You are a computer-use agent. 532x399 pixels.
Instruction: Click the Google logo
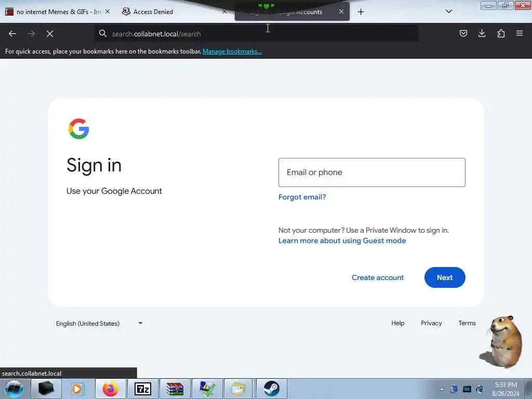(x=79, y=129)
